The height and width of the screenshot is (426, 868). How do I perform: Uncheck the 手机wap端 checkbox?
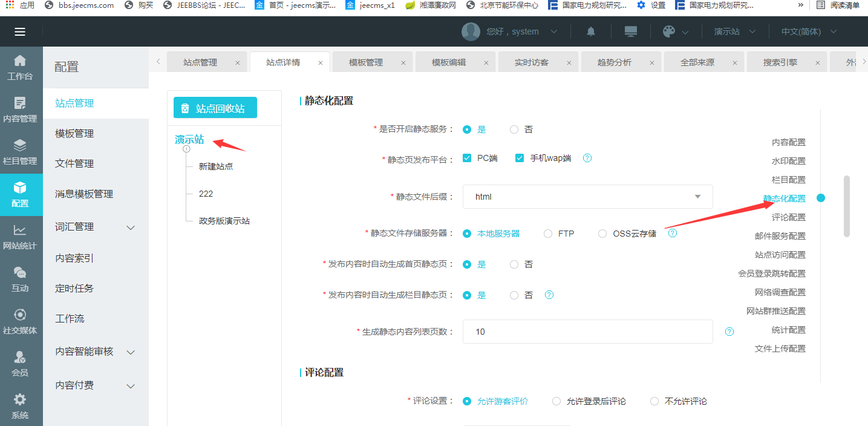click(x=520, y=158)
